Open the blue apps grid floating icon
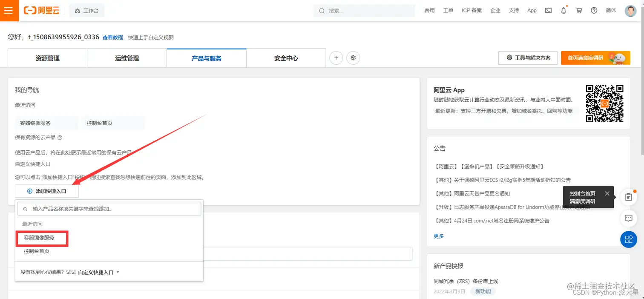This screenshot has height=299, width=644. pos(628,239)
